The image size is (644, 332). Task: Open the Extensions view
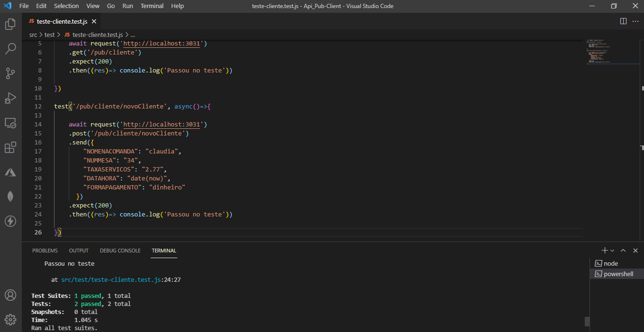pyautogui.click(x=10, y=147)
